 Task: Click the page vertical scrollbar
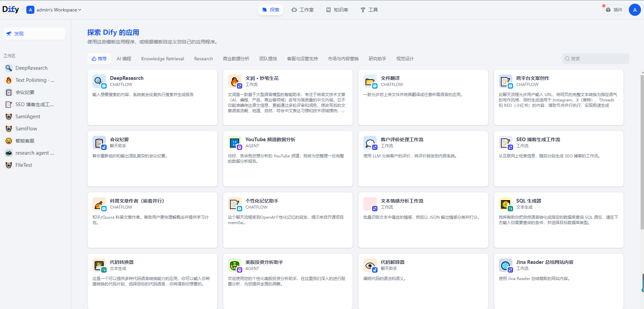642,152
